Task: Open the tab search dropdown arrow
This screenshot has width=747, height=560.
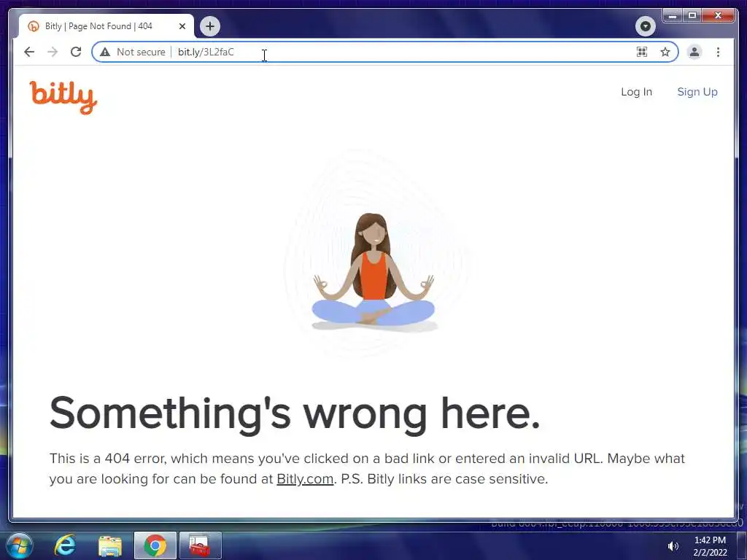Action: (x=646, y=26)
